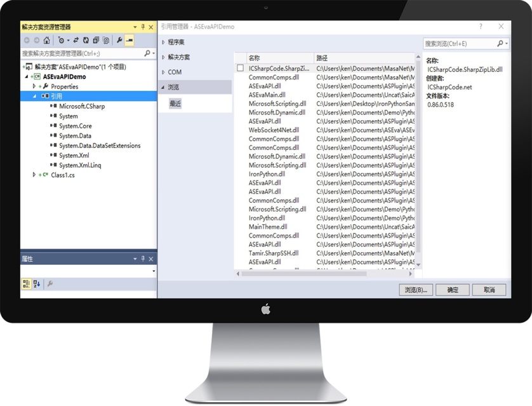Expand the COM section
The height and width of the screenshot is (406, 532).
(163, 72)
